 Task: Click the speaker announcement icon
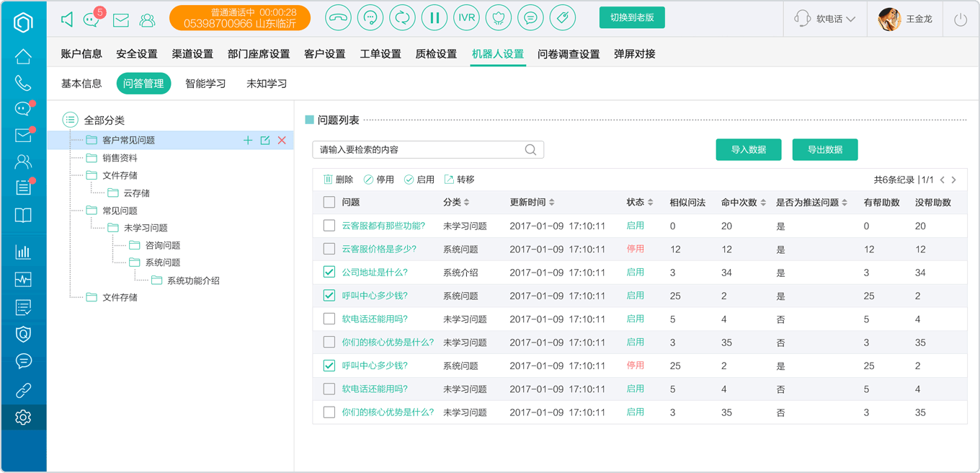tap(67, 19)
